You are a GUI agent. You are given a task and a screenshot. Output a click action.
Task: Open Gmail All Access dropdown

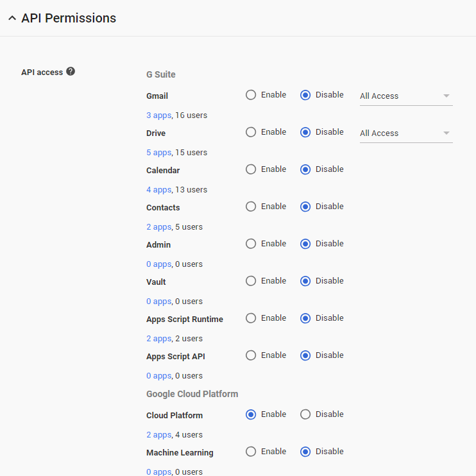[x=406, y=96]
